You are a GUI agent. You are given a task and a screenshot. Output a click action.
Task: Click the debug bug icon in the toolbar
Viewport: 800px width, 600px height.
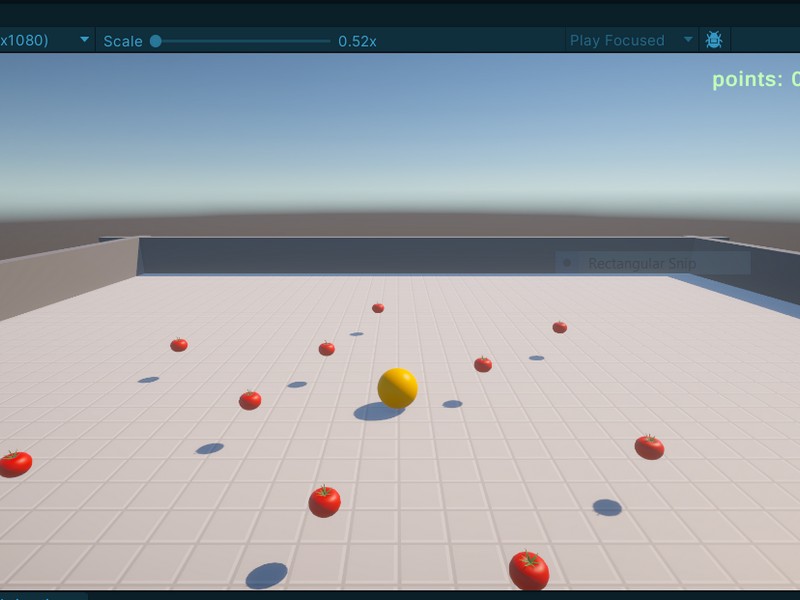tap(713, 40)
